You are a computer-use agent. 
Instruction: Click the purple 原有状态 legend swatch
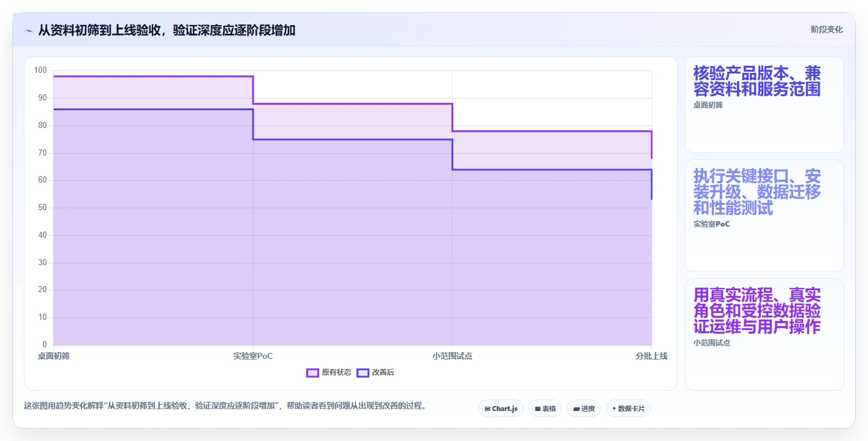pos(312,372)
